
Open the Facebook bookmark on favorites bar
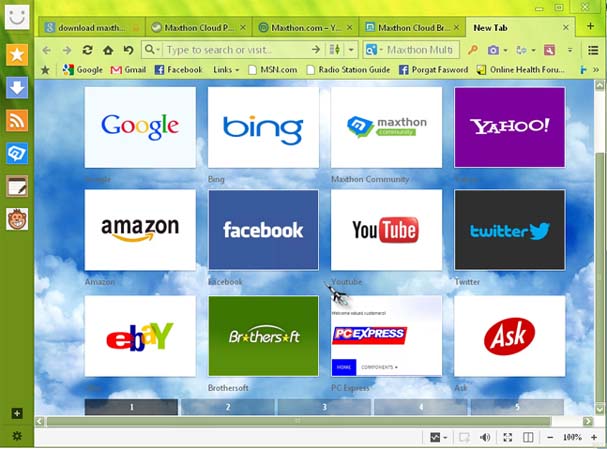tap(178, 70)
